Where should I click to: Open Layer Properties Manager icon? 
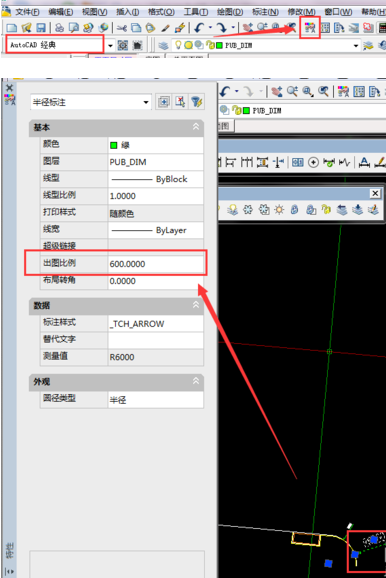[163, 45]
